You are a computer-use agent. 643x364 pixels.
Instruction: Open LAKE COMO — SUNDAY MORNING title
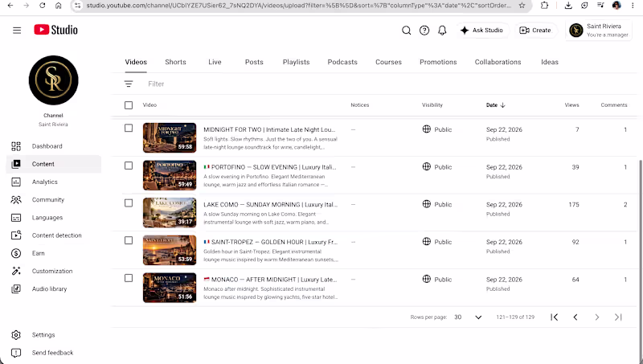coord(271,205)
